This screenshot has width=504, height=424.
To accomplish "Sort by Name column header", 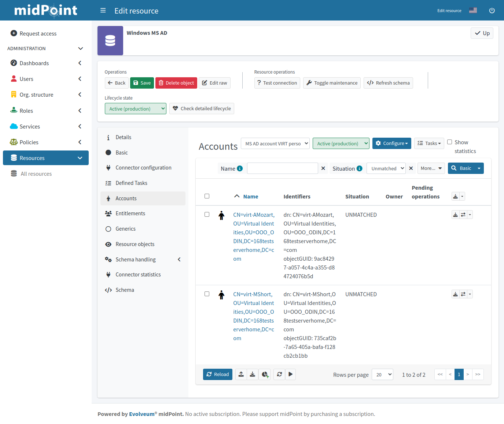I will 251,197.
